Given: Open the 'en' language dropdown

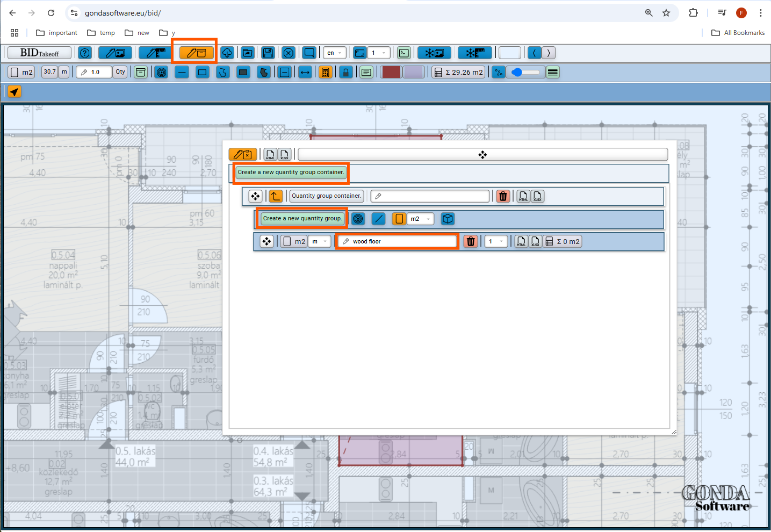Looking at the screenshot, I should click(x=334, y=53).
